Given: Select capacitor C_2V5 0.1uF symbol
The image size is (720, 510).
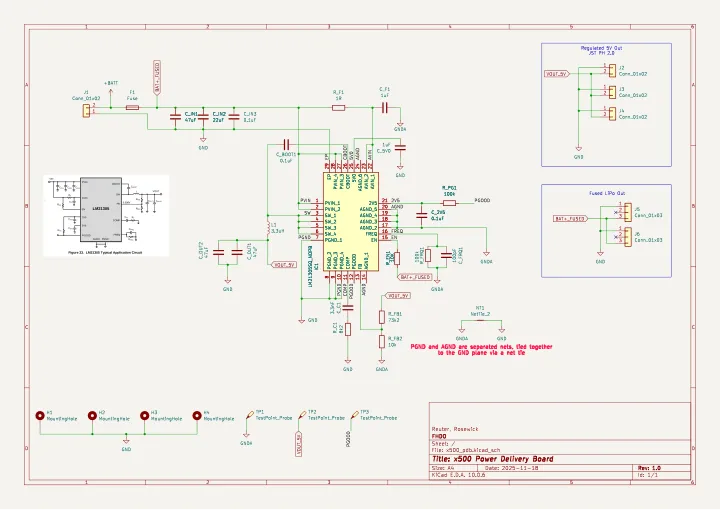Looking at the screenshot, I should 422,215.
